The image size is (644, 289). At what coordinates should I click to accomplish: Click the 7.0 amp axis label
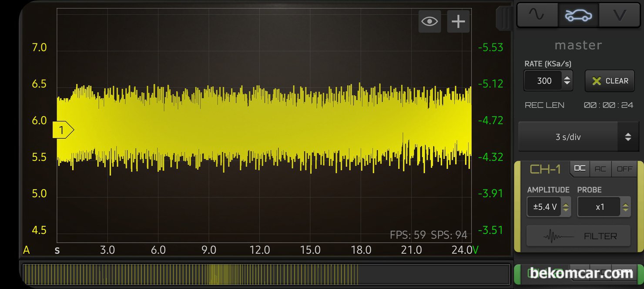tap(40, 47)
